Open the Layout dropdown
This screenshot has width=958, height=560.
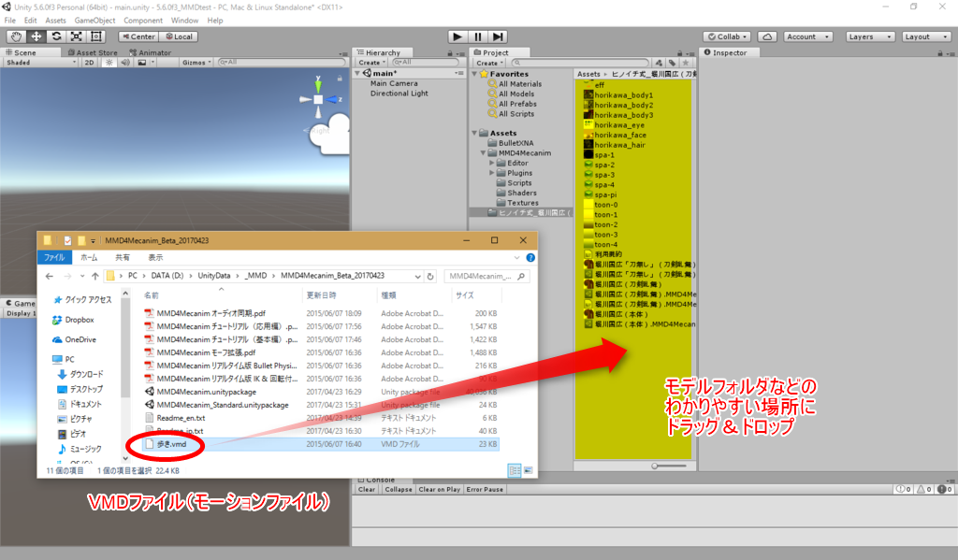[x=926, y=36]
